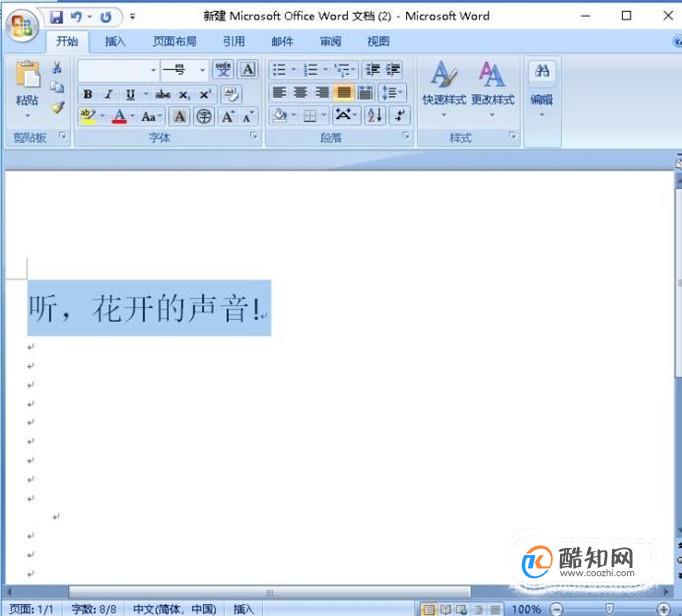This screenshot has height=616, width=682.
Task: Open the font color dropdown arrow
Action: click(132, 116)
